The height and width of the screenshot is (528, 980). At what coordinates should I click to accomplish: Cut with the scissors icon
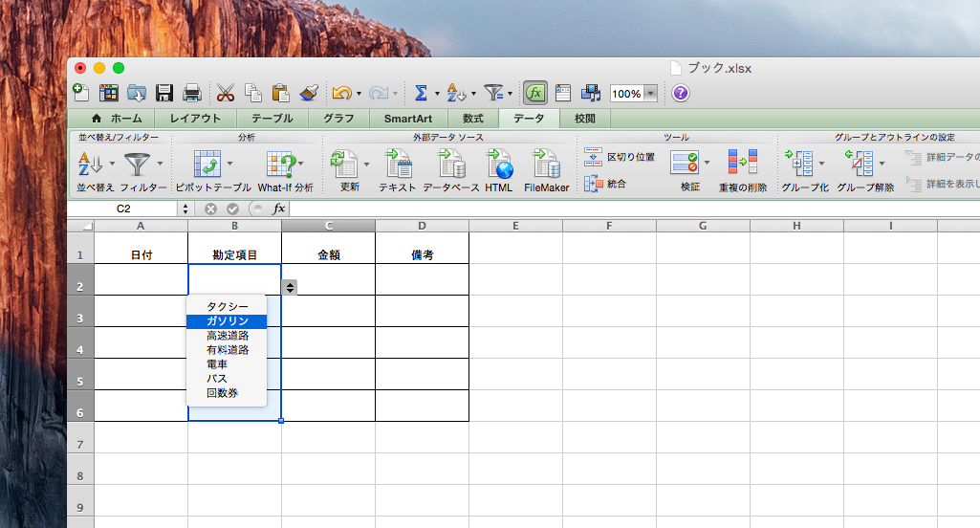tap(225, 93)
